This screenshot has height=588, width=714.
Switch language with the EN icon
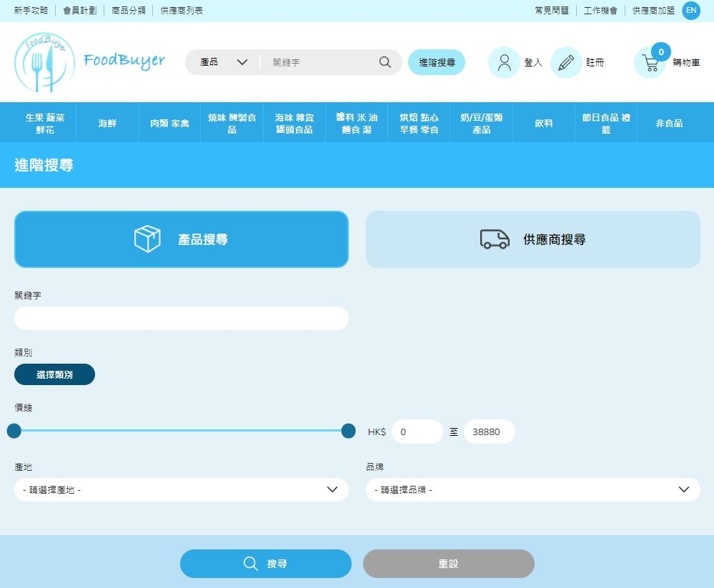(691, 10)
